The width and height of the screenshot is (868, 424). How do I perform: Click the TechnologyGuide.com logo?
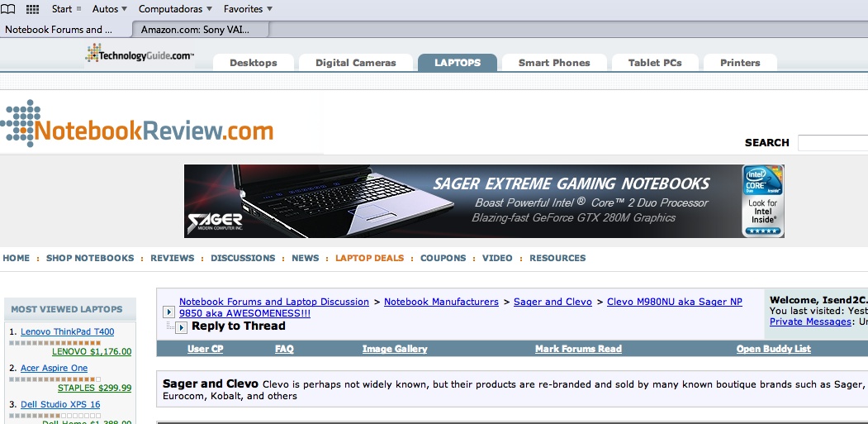[x=140, y=55]
